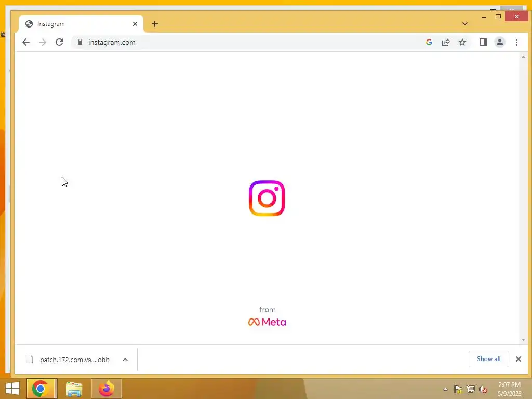View site info via lock icon
532x399 pixels.
coord(79,42)
